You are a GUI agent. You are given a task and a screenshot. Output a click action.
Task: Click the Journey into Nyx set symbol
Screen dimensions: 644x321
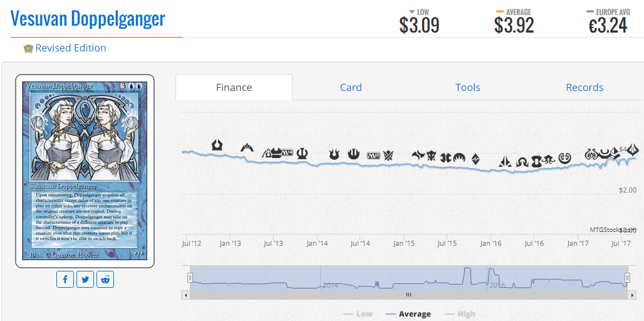[353, 154]
